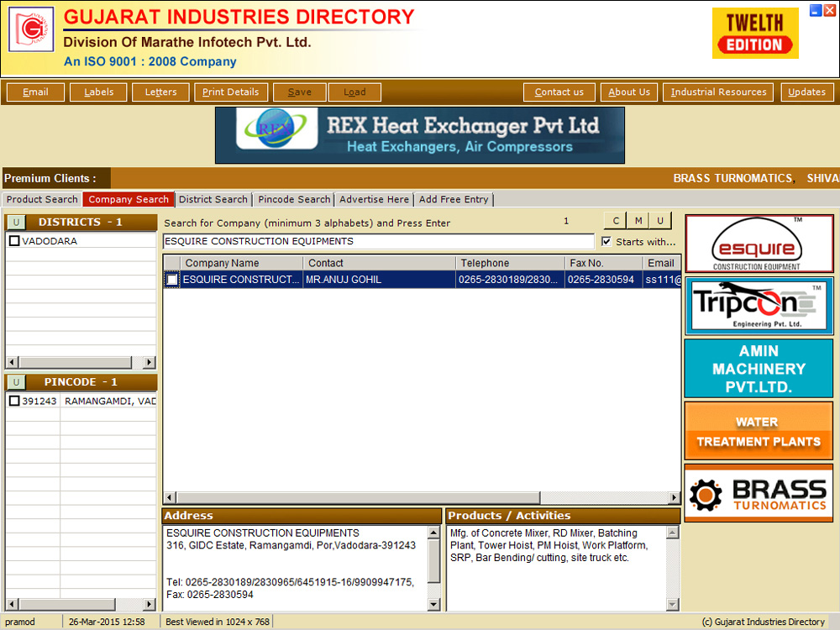Go to Advertise Here tab
This screenshot has height=630, width=840.
pyautogui.click(x=374, y=199)
